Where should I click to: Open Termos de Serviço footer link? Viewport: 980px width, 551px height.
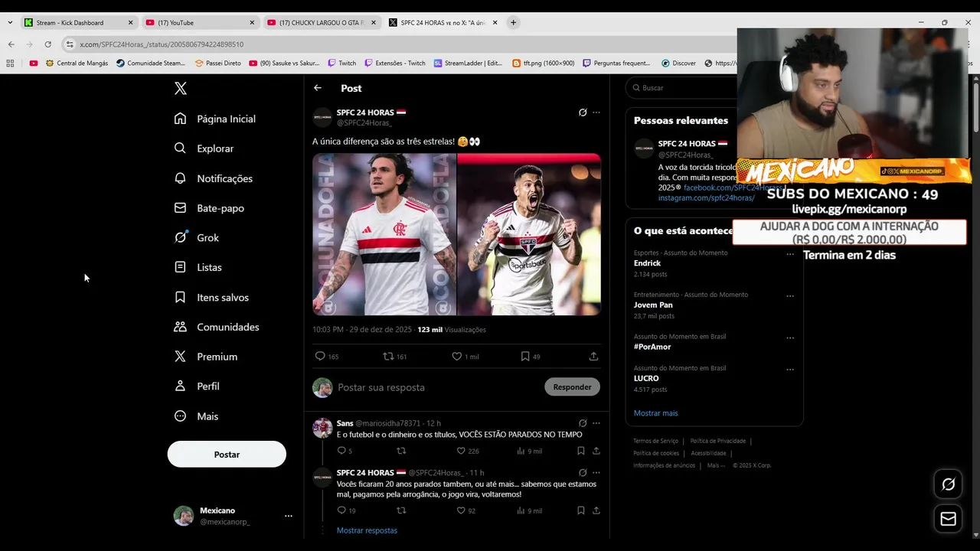(655, 441)
